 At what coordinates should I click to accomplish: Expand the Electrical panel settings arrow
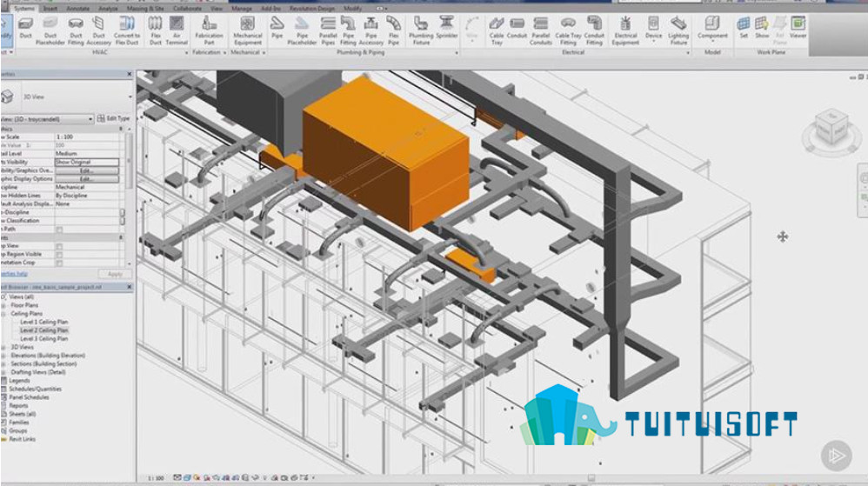pos(688,52)
